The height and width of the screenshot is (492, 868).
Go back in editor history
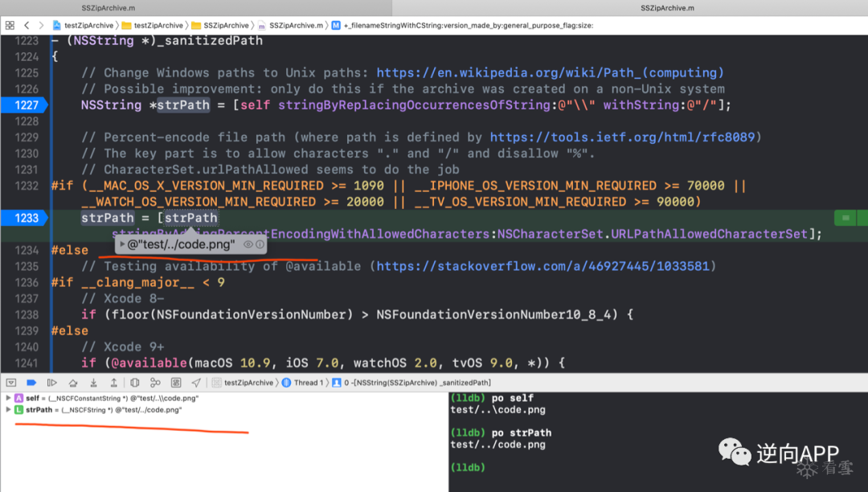27,26
